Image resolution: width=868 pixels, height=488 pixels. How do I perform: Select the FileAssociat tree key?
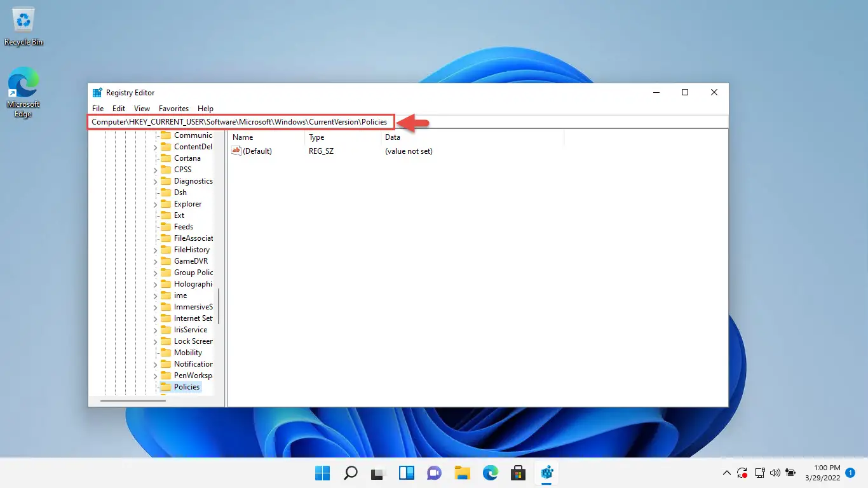coord(193,238)
